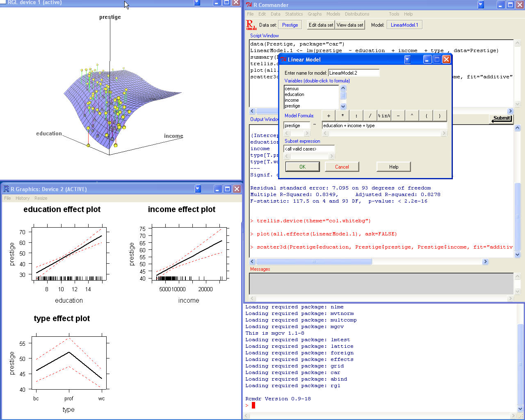
Task: Click the plus operator in the formula builder
Action: (328, 116)
